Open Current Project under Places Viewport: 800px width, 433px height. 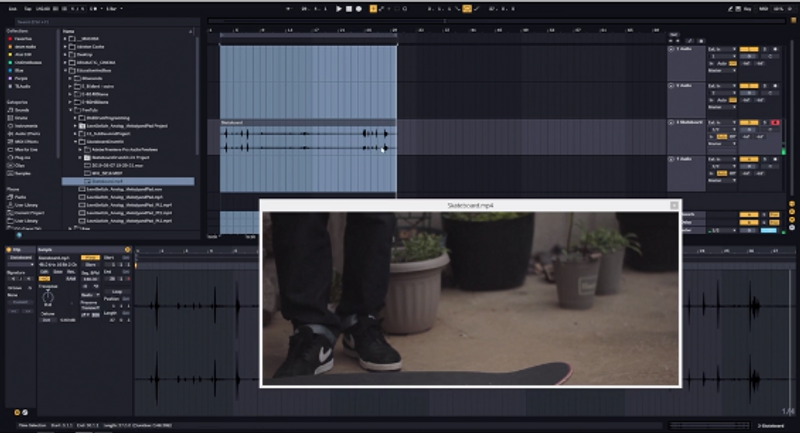[x=26, y=213]
